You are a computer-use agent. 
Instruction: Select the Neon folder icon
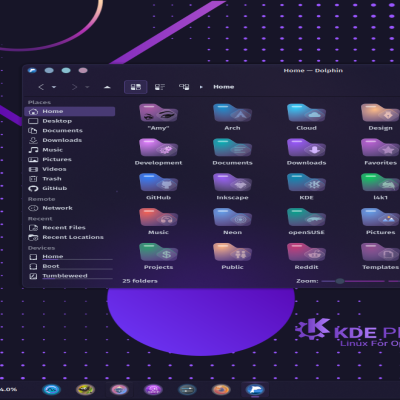tap(232, 218)
